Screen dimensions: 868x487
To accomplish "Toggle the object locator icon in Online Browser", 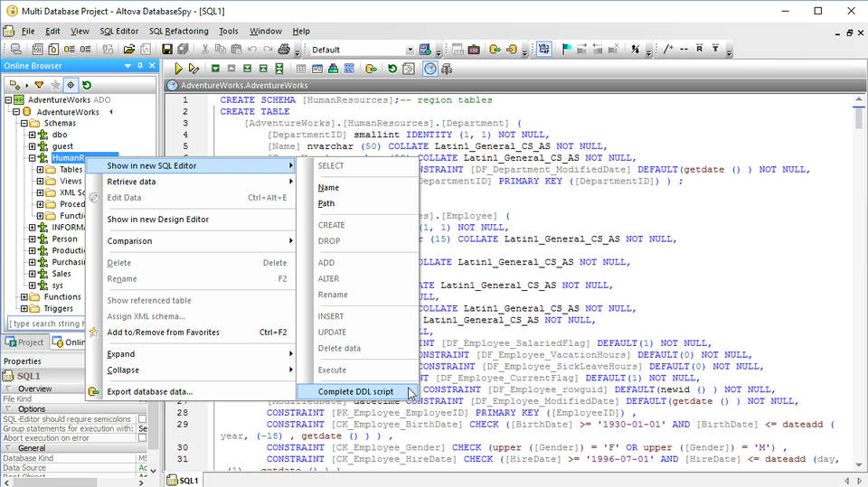I will point(71,85).
